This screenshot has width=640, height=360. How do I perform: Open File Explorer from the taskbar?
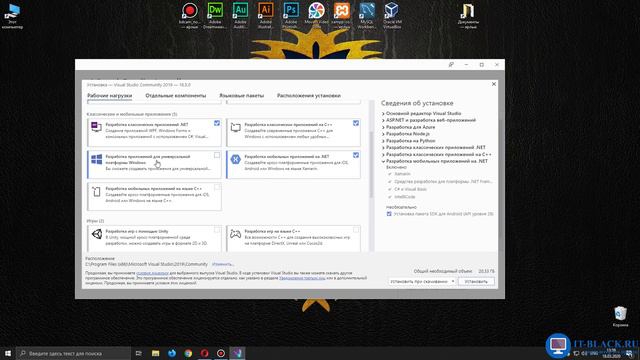[156, 353]
